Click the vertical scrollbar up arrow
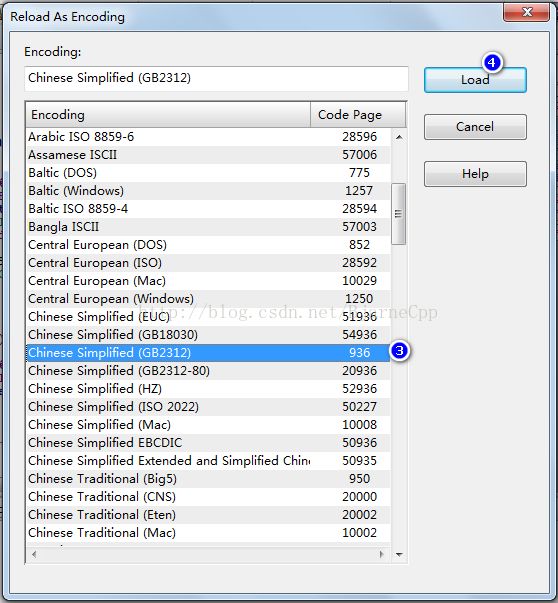This screenshot has width=558, height=603. tap(399, 137)
